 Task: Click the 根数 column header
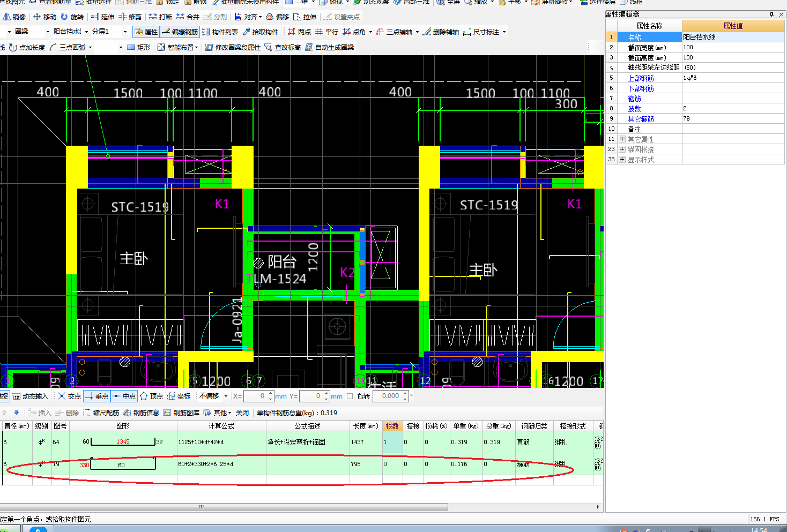(392, 426)
